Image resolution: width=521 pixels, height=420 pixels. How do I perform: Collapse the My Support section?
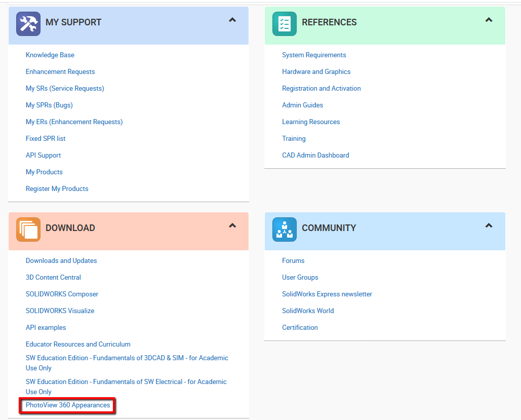pyautogui.click(x=232, y=20)
